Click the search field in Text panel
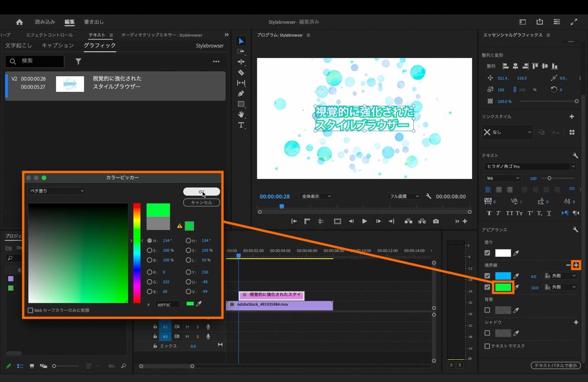The width and height of the screenshot is (588, 382). (35, 61)
